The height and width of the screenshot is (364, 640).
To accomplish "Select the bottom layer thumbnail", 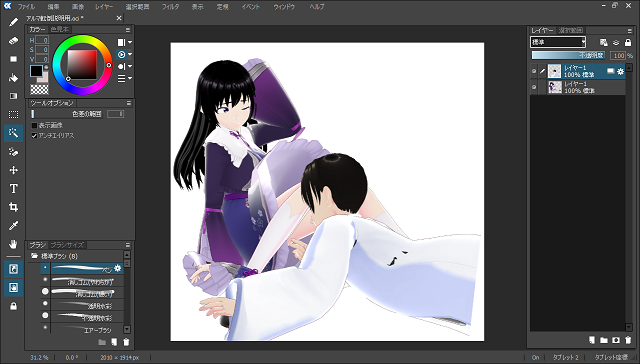I will pos(555,87).
